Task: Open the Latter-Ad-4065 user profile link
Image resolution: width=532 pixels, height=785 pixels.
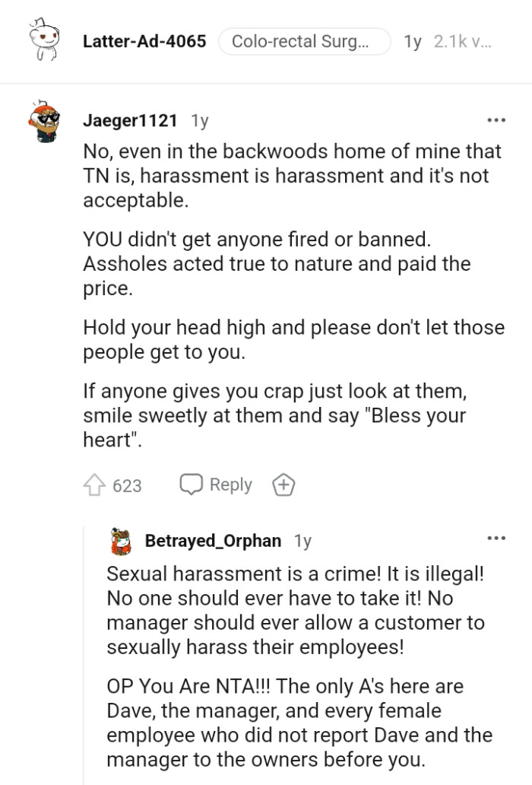Action: point(144,41)
